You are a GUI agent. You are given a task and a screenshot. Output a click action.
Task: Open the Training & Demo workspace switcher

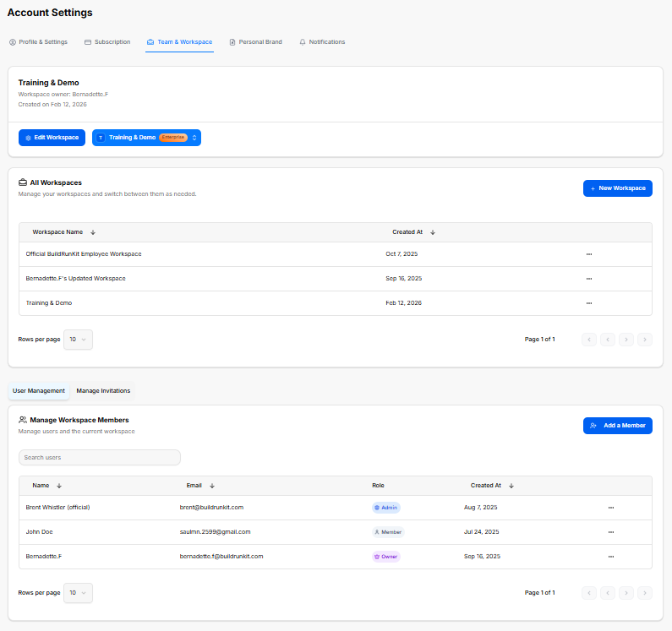coord(146,138)
